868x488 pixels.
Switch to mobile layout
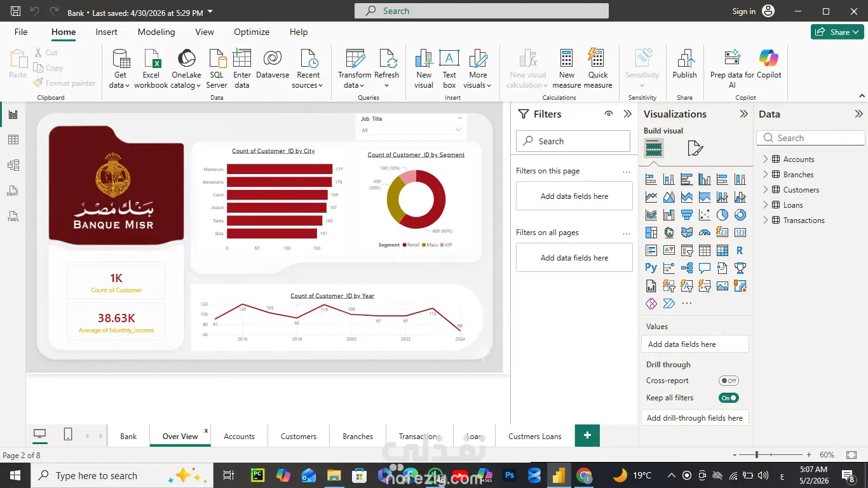pyautogui.click(x=68, y=435)
